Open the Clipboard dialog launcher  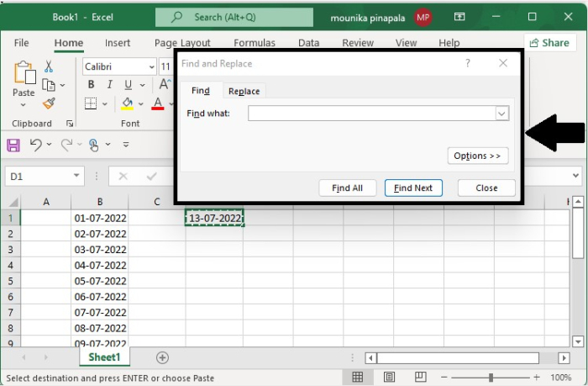point(70,123)
